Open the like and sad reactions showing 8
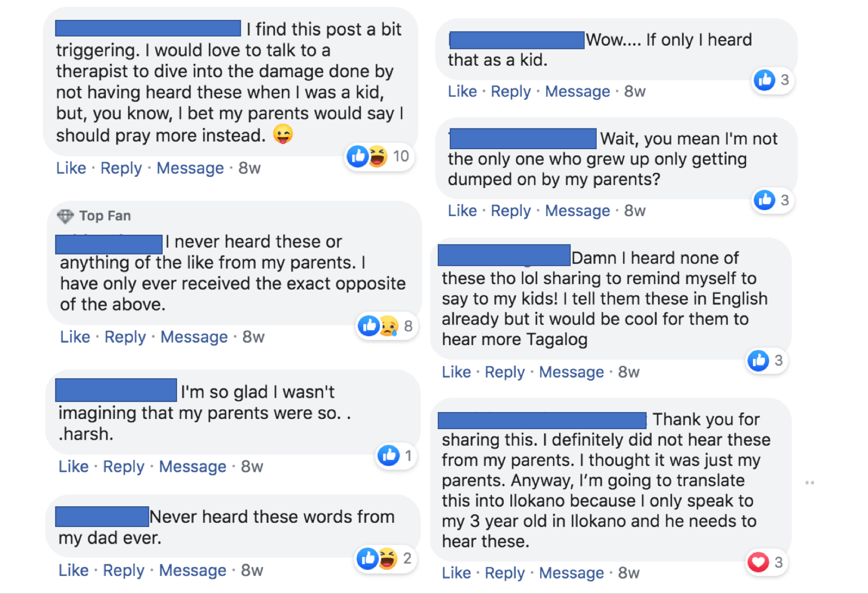 pyautogui.click(x=385, y=326)
